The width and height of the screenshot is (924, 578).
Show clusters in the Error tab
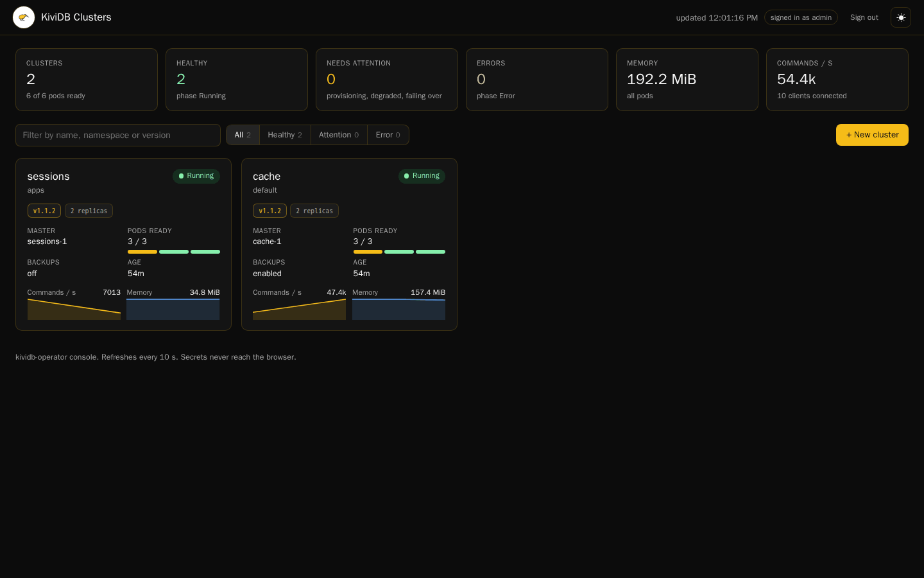388,135
